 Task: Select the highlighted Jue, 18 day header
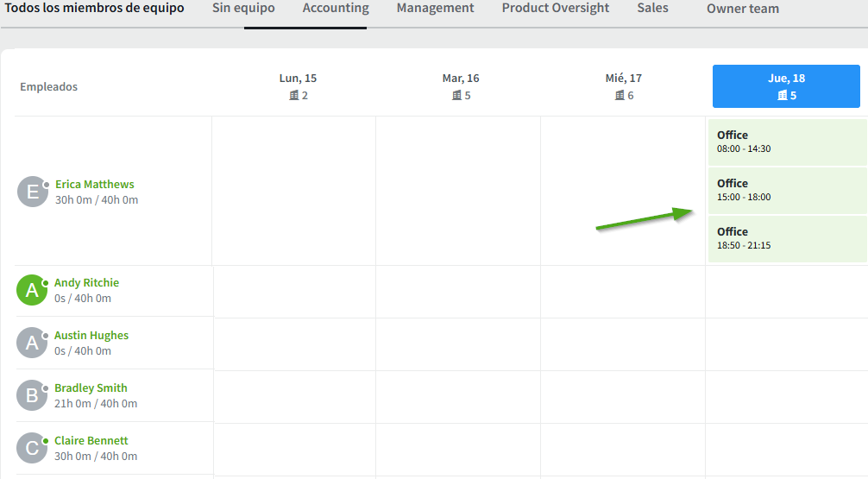(x=786, y=86)
